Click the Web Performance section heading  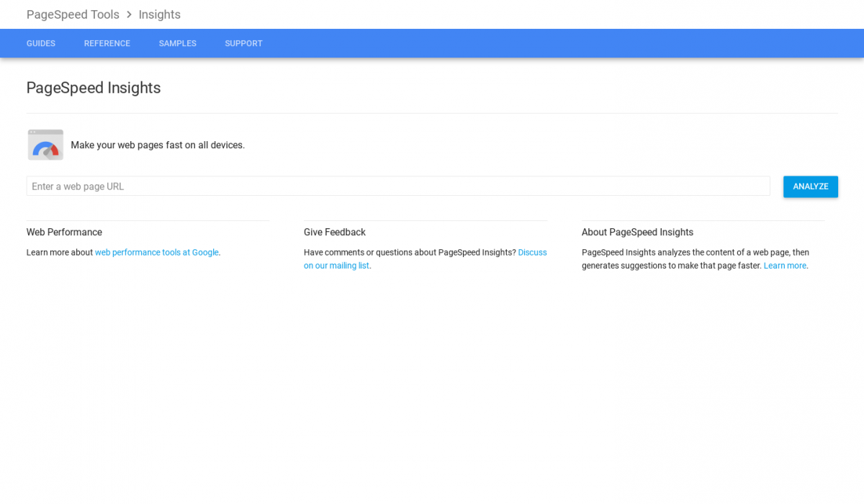point(64,232)
